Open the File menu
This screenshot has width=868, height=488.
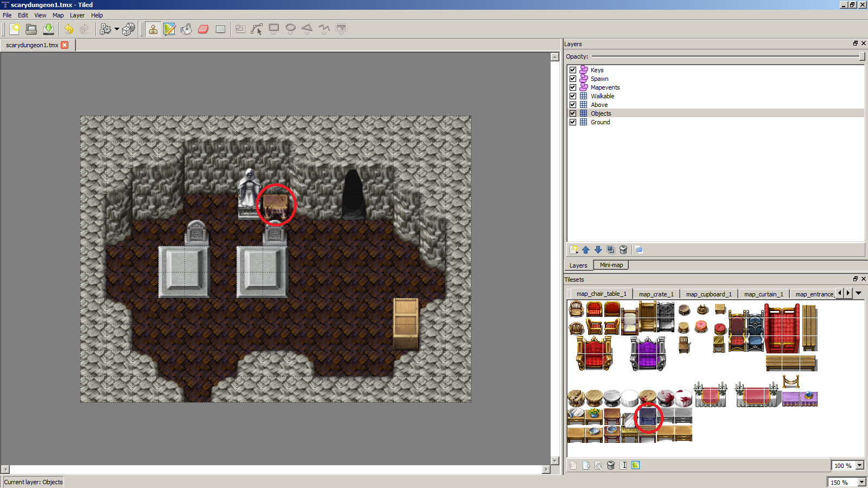pyautogui.click(x=7, y=15)
